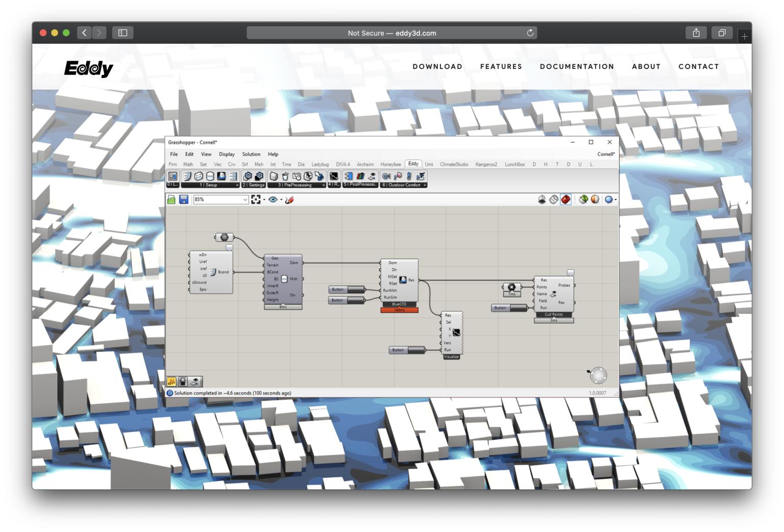Click the Button connected to RunMsh
The height and width of the screenshot is (532, 784).
tap(347, 290)
